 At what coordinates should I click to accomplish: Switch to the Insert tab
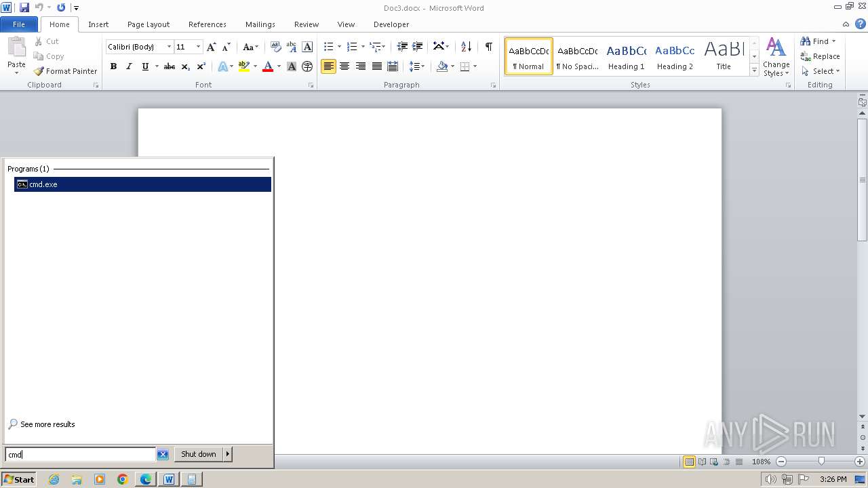coord(98,24)
